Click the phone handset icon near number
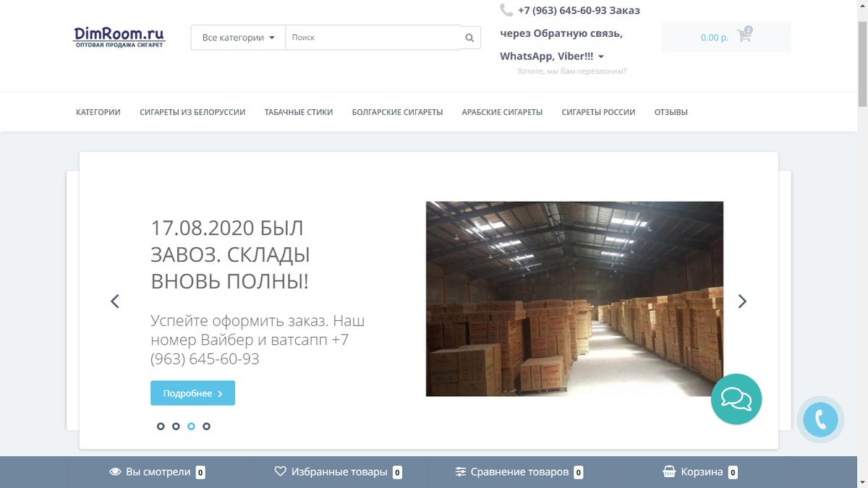The image size is (868, 488). (506, 10)
